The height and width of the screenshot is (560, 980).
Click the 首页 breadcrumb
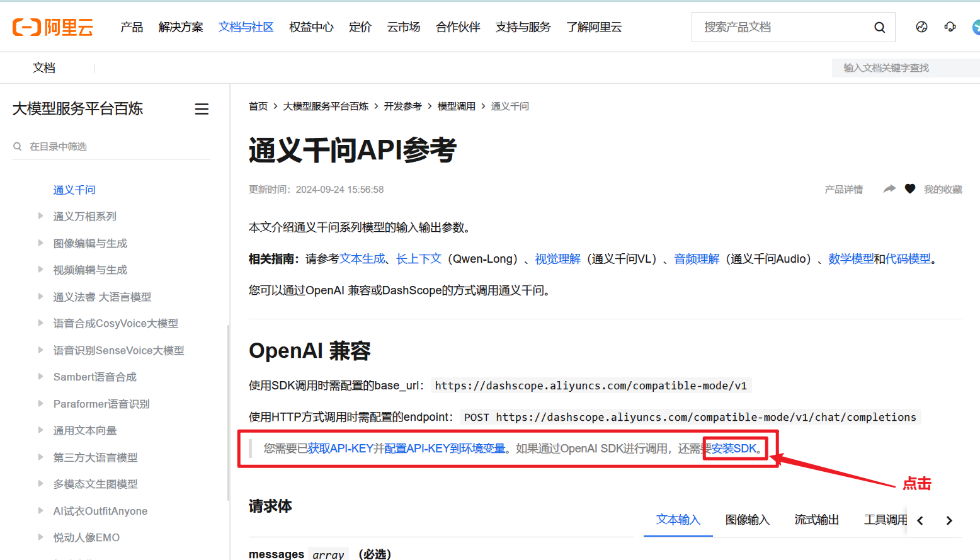[x=258, y=106]
